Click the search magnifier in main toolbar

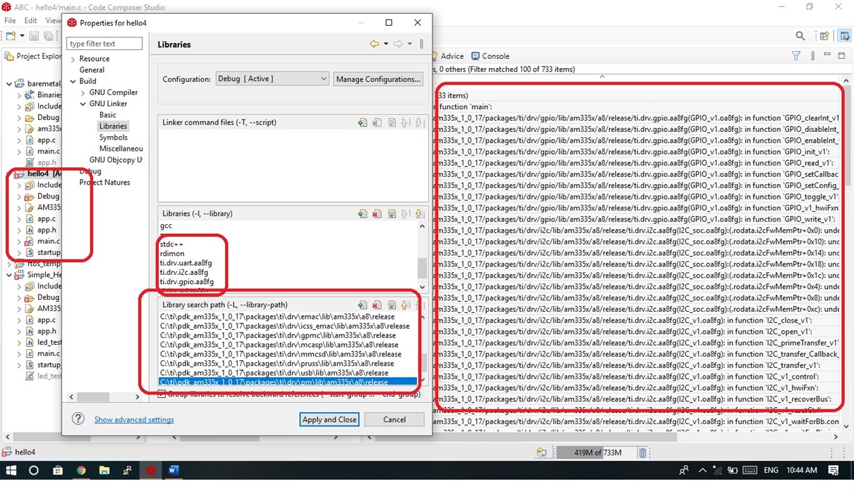pos(801,36)
